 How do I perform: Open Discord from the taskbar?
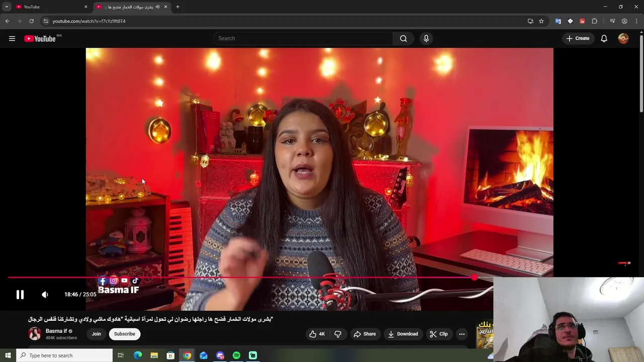(220, 355)
